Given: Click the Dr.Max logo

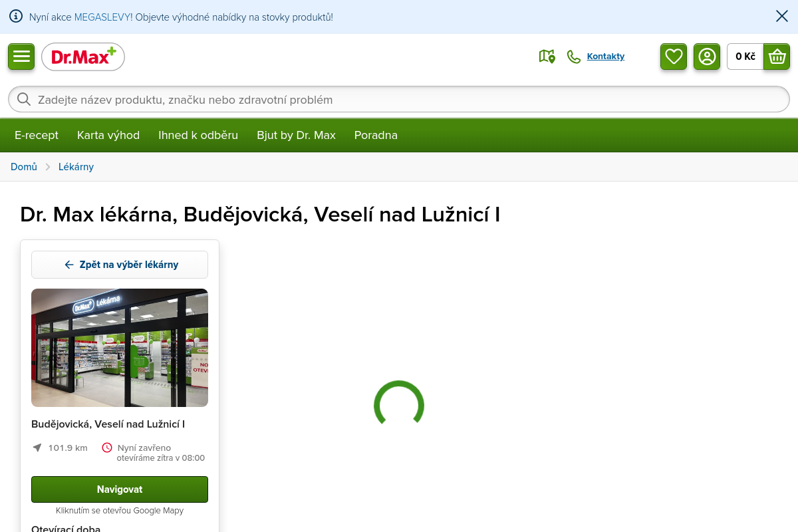Looking at the screenshot, I should pos(83,57).
